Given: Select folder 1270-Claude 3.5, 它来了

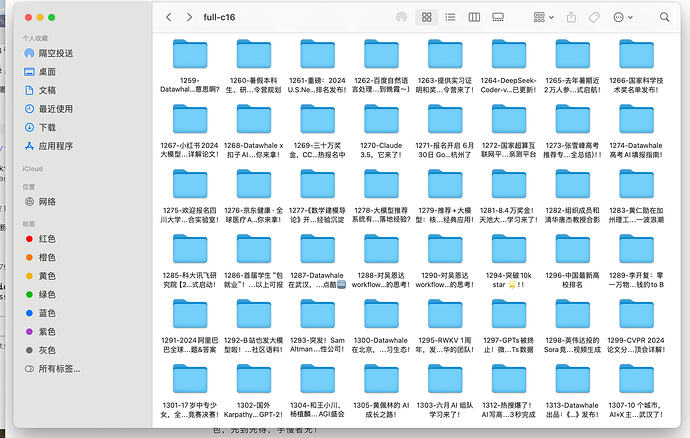Looking at the screenshot, I should (x=381, y=119).
